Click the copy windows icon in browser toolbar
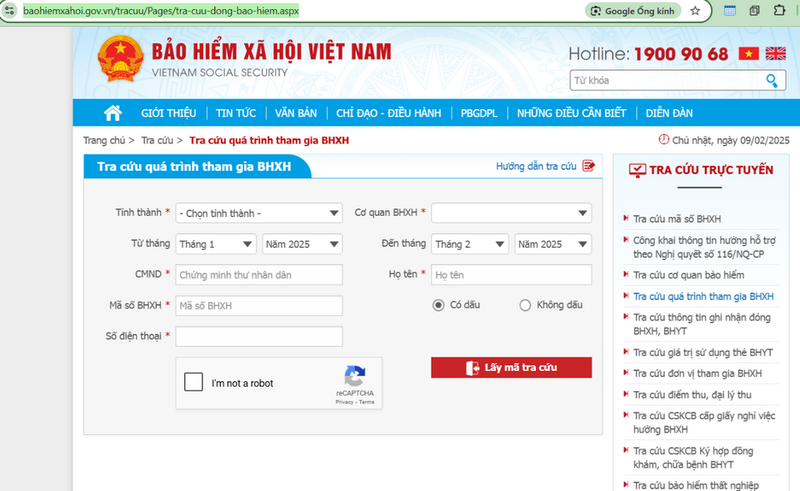The image size is (800, 491). click(x=755, y=11)
